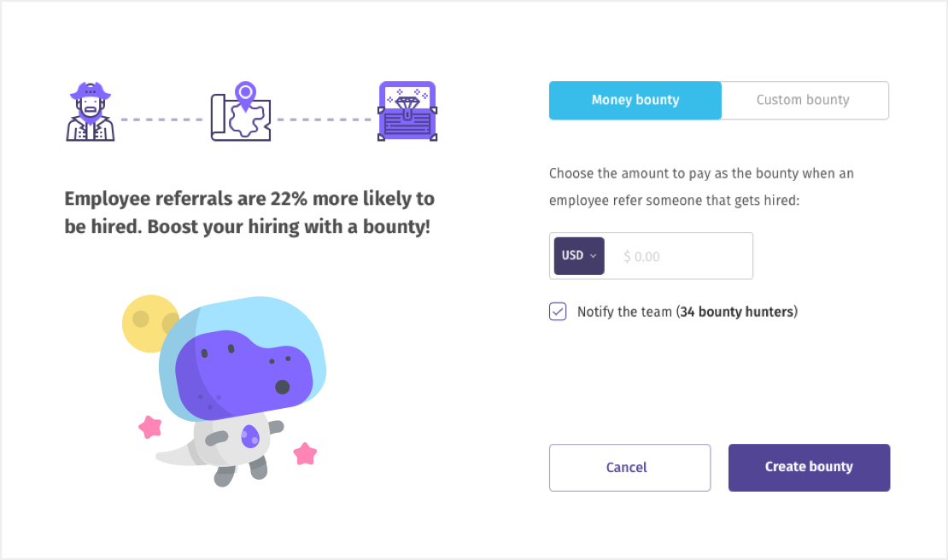Click the bounty amount instruction paragraph

pos(701,186)
